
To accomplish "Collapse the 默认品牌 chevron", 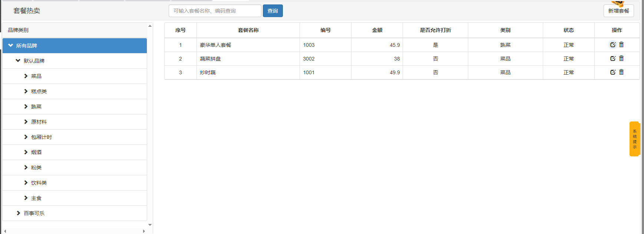I will [x=18, y=61].
